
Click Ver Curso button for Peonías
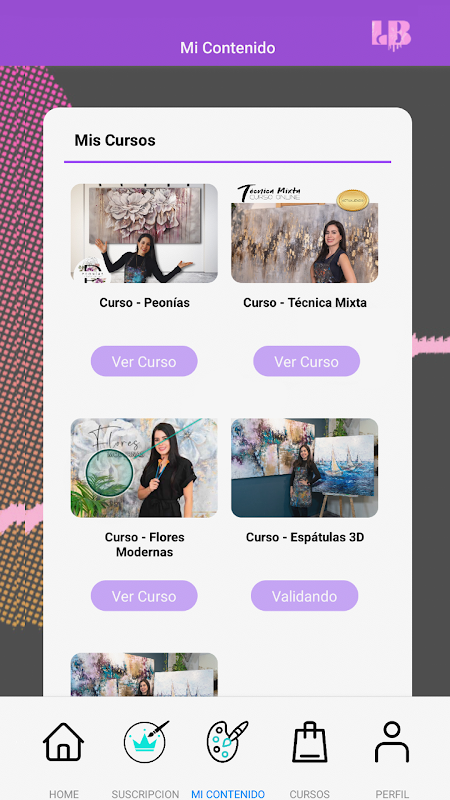tap(144, 361)
